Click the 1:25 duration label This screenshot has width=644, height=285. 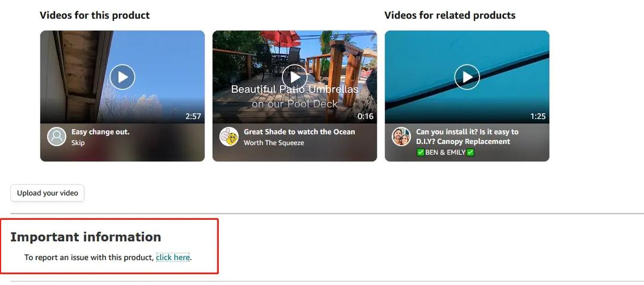[538, 117]
